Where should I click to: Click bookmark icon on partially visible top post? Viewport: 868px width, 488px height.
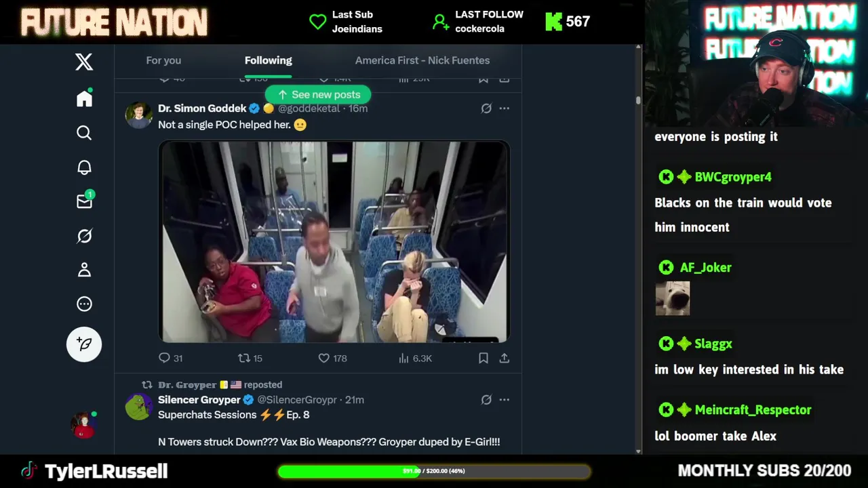point(484,79)
